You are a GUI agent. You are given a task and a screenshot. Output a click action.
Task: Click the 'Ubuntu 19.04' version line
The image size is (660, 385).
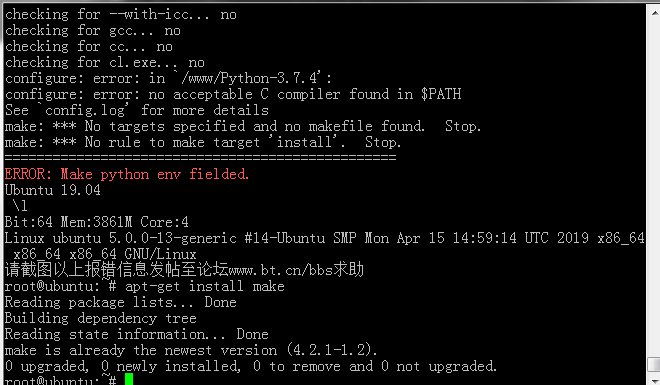(x=53, y=190)
